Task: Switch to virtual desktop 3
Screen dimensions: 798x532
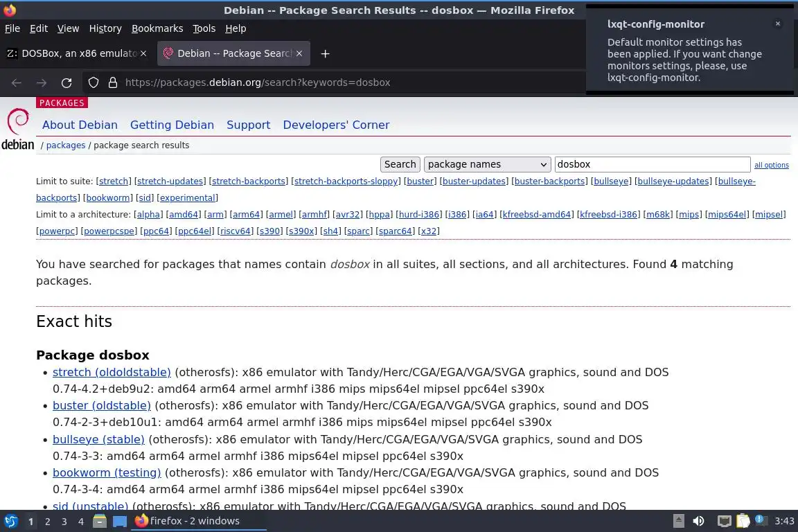Action: pyautogui.click(x=64, y=522)
